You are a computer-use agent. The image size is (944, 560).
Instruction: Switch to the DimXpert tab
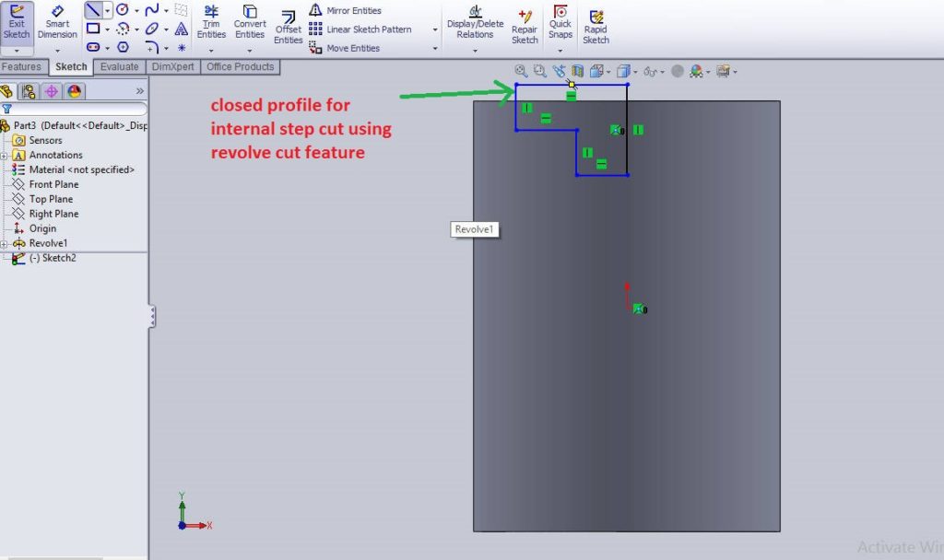click(x=172, y=66)
